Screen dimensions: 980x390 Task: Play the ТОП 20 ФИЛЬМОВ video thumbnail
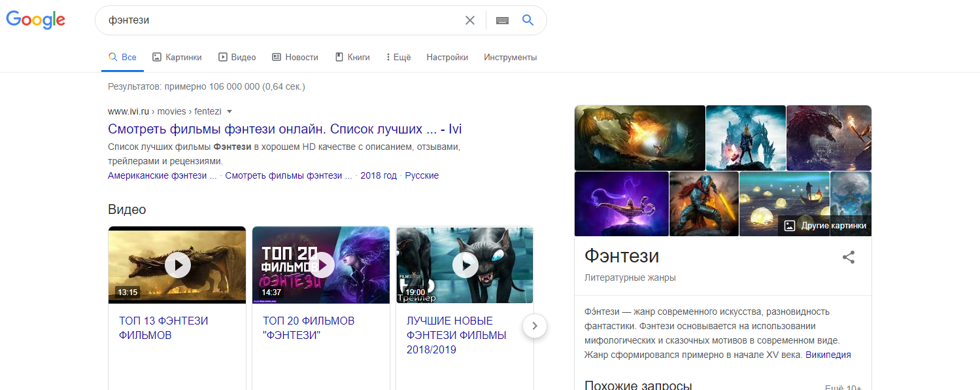click(x=321, y=265)
